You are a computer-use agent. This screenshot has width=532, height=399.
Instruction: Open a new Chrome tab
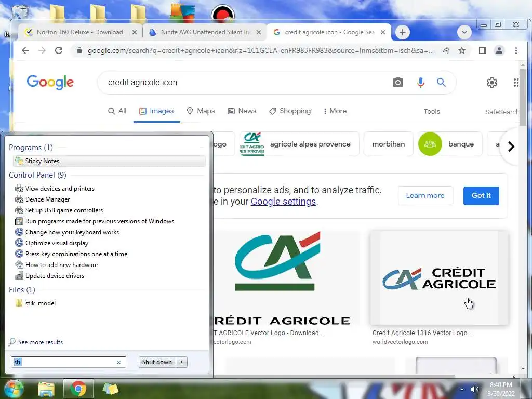click(403, 32)
